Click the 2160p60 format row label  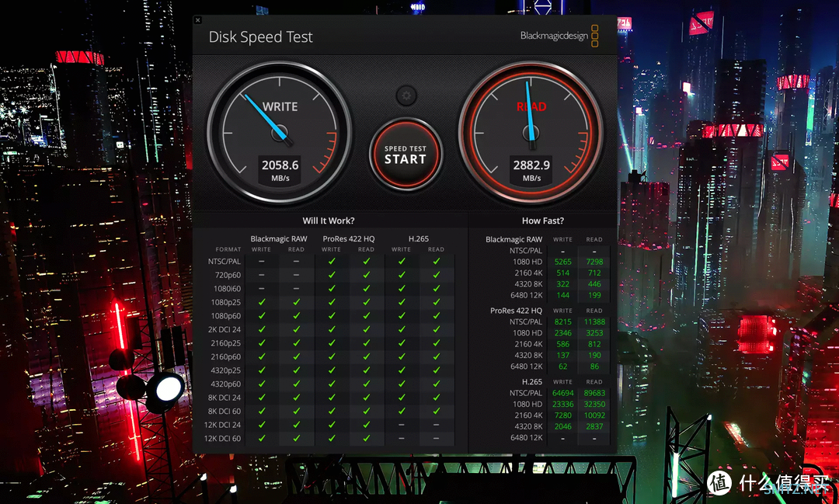(226, 356)
